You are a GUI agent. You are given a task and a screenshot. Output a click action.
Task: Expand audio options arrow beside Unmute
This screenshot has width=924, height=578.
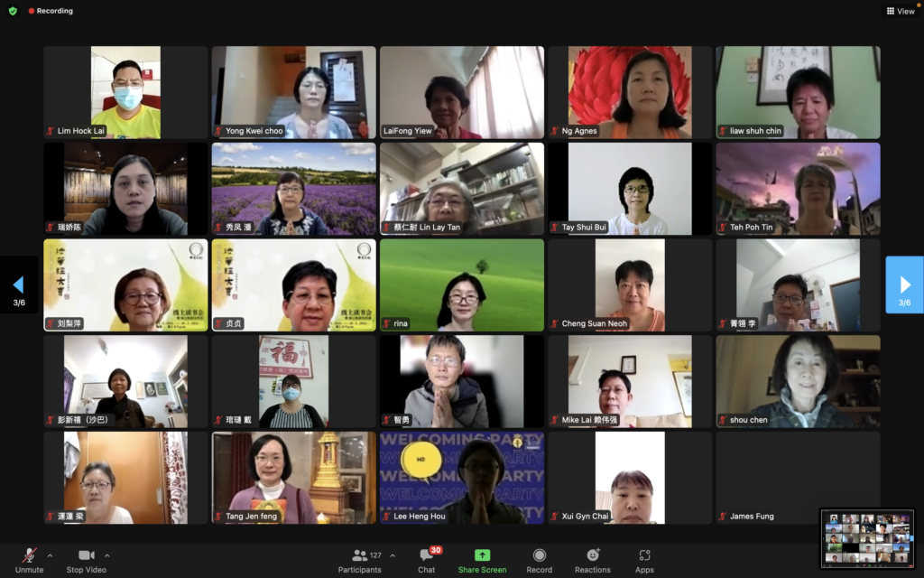(50, 555)
